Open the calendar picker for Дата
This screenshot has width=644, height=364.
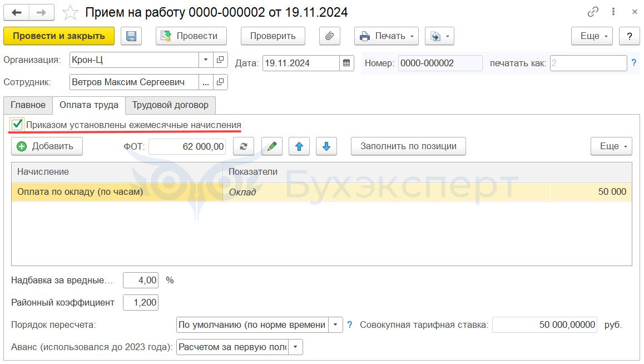346,63
